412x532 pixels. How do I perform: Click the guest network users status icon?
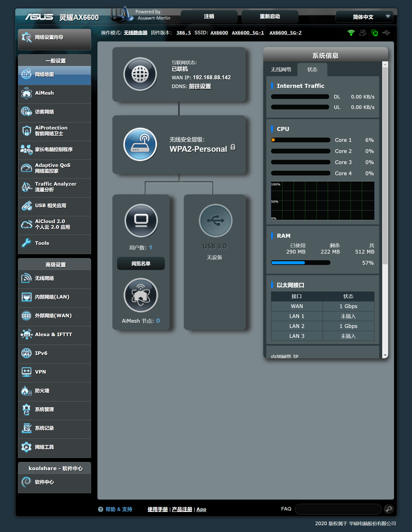[x=363, y=33]
